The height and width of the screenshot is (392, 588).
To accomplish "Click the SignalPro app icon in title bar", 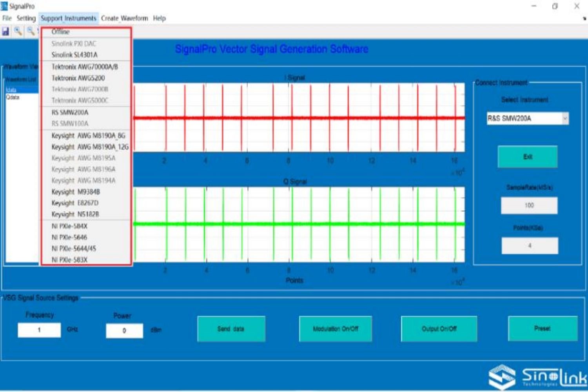I will click(x=4, y=6).
